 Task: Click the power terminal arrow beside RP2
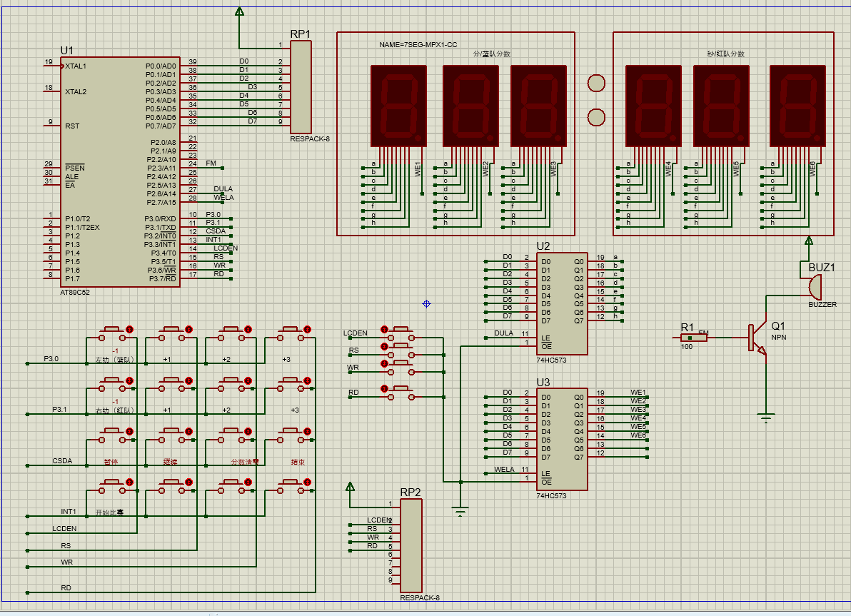pos(350,487)
